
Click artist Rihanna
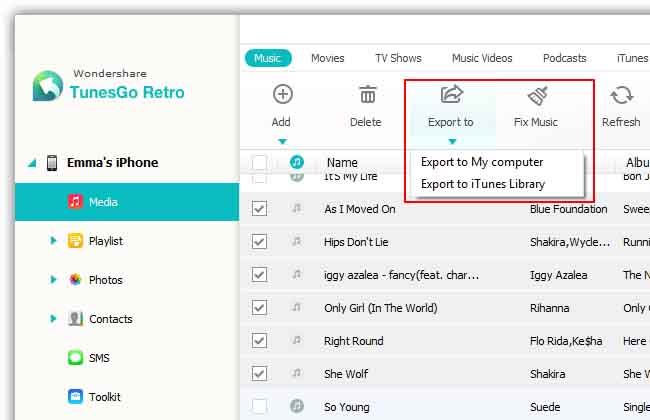tap(549, 308)
